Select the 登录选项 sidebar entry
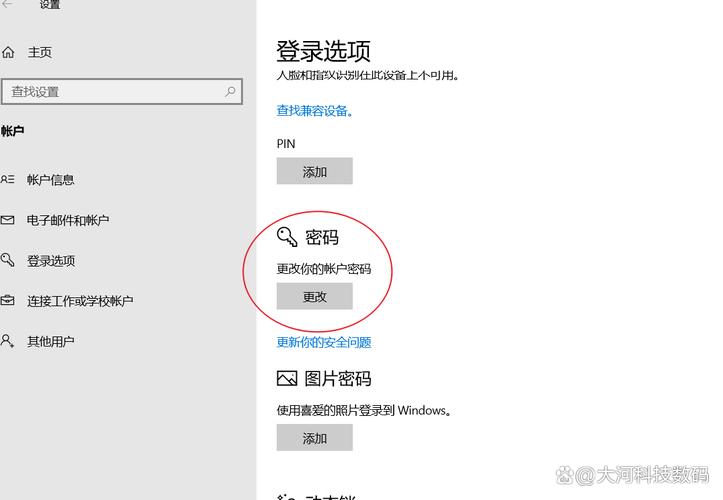 [x=51, y=261]
